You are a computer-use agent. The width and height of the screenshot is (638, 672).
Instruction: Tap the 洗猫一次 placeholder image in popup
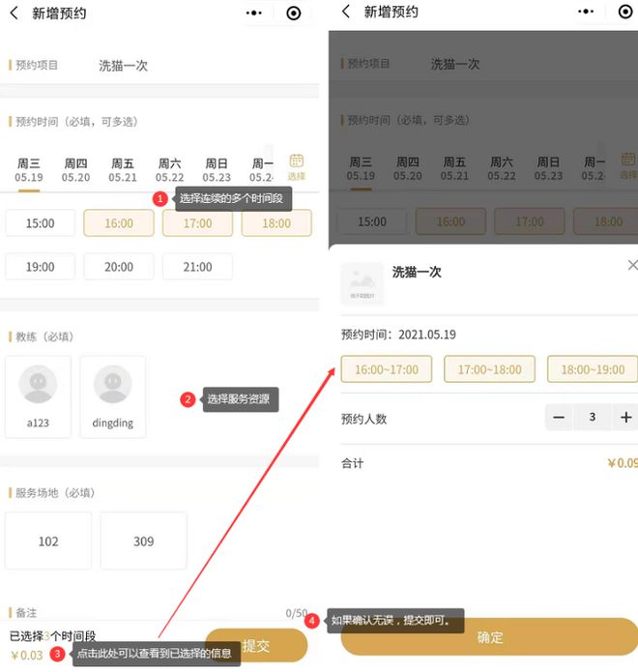pyautogui.click(x=362, y=283)
